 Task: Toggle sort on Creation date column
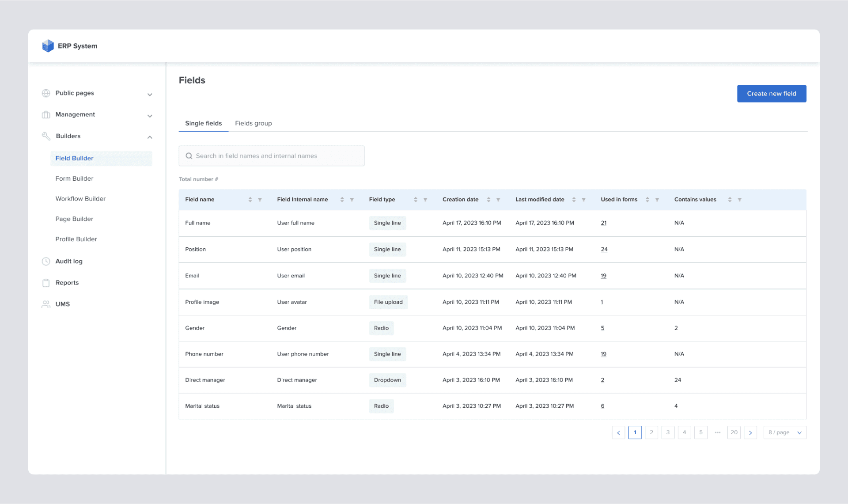(x=488, y=199)
